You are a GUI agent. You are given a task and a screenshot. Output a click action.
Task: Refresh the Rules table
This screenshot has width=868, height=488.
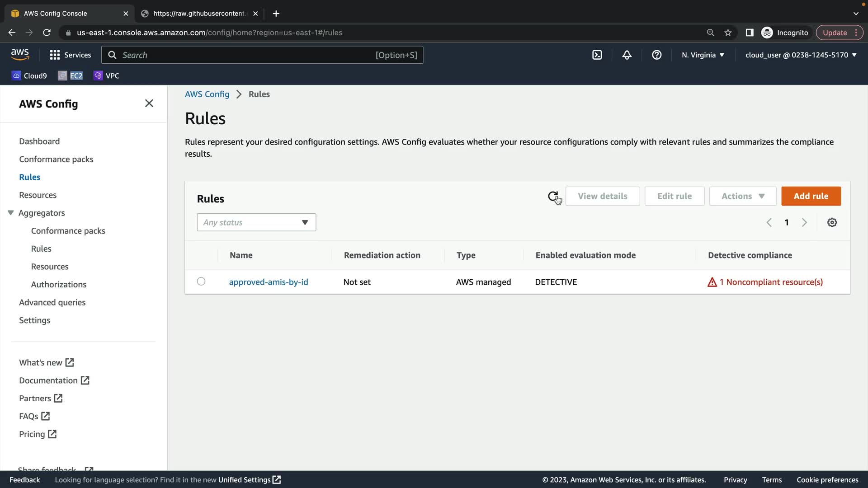(552, 196)
